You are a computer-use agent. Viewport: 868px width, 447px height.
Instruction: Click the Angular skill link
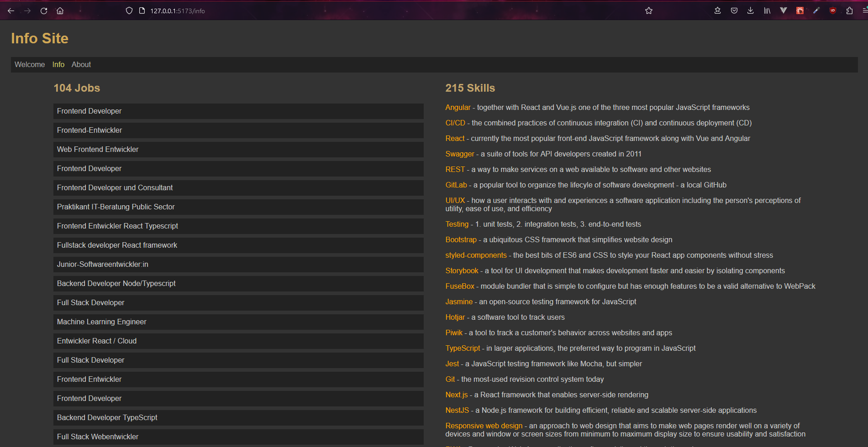pos(458,108)
